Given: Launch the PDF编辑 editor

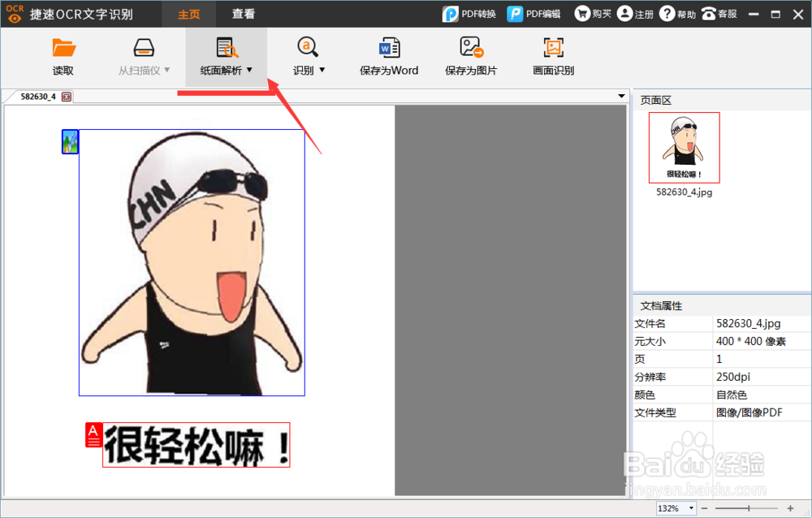Looking at the screenshot, I should coord(533,14).
